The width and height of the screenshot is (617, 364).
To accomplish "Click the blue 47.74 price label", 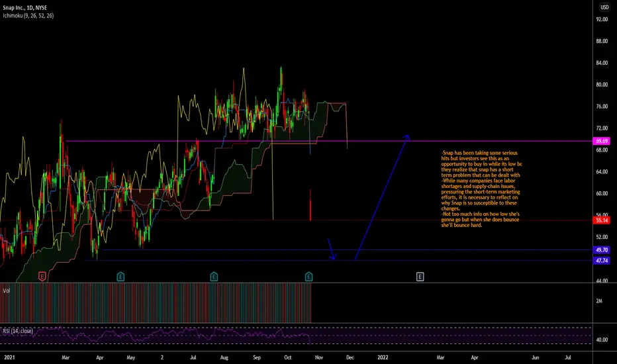I will click(x=602, y=261).
